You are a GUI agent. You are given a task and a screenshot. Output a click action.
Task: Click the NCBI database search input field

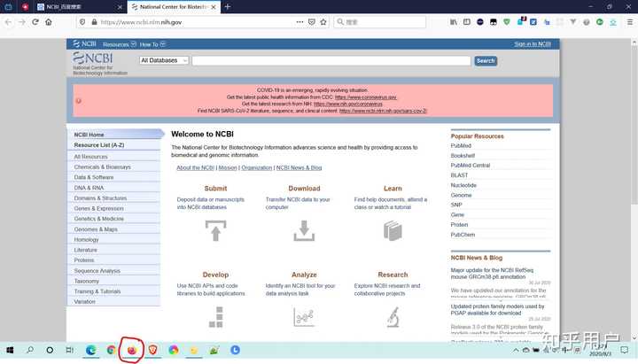tap(331, 60)
